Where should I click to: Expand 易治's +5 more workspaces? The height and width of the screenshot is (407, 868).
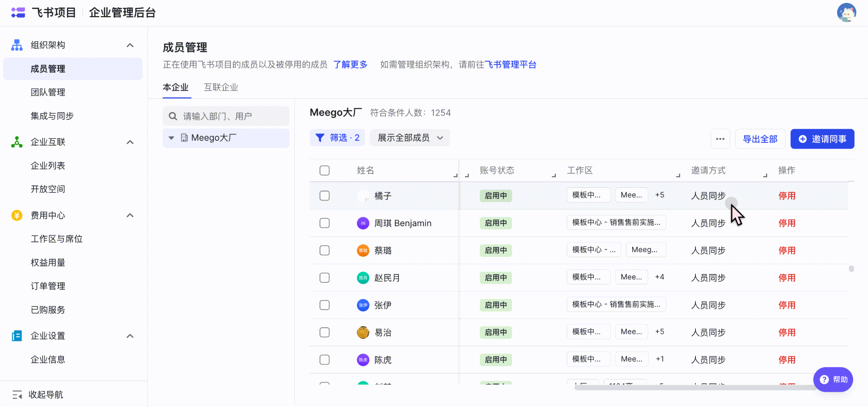tap(659, 331)
